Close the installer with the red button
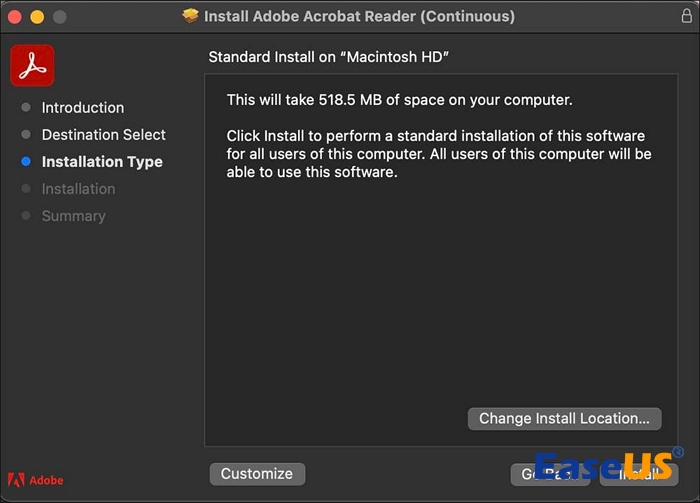 (x=16, y=17)
